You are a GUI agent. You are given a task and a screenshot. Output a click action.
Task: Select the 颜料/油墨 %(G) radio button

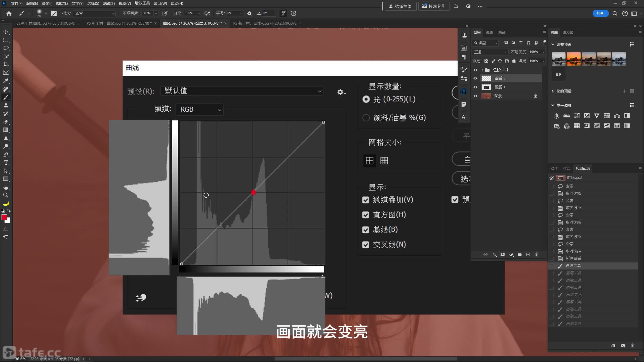[x=366, y=118]
